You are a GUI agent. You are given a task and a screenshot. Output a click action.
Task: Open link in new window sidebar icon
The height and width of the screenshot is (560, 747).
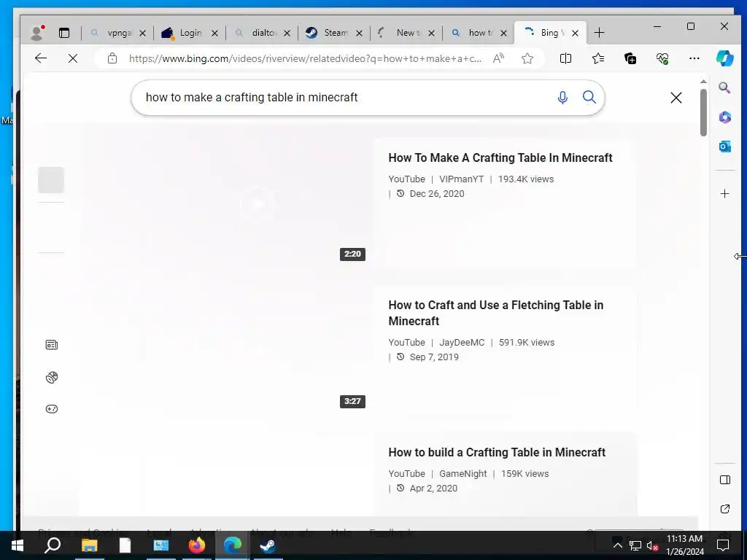pyautogui.click(x=724, y=509)
